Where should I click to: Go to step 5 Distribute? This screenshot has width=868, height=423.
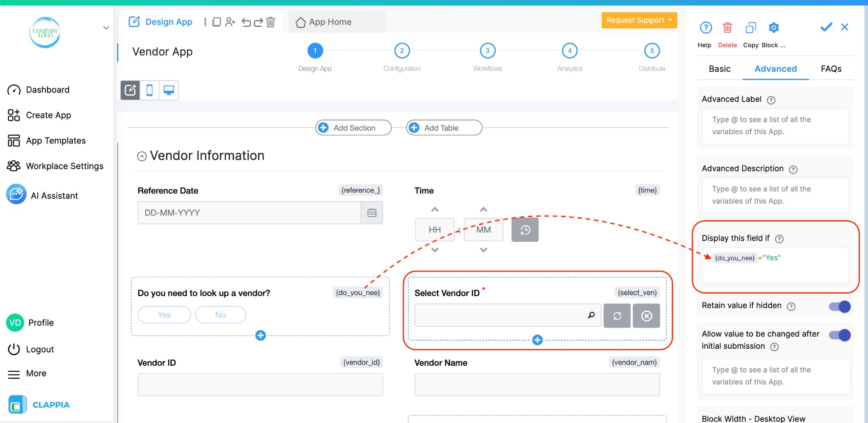(x=652, y=50)
